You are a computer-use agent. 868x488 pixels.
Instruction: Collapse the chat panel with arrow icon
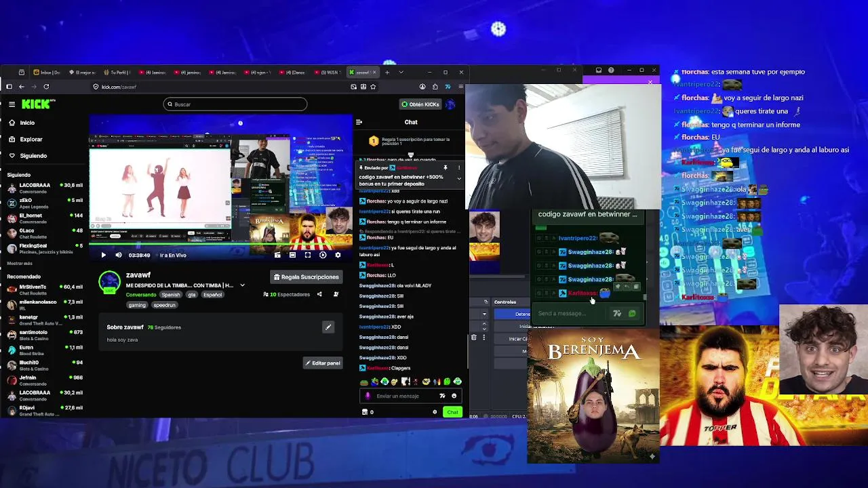pos(359,122)
